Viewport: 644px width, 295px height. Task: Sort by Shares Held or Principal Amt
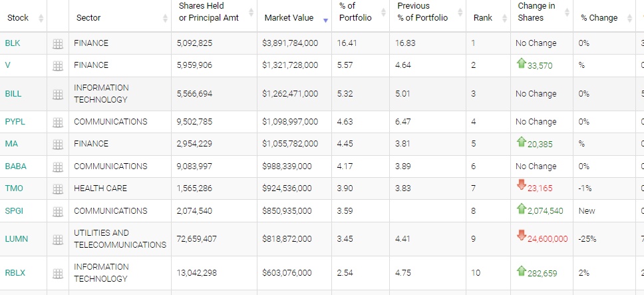pyautogui.click(x=209, y=13)
